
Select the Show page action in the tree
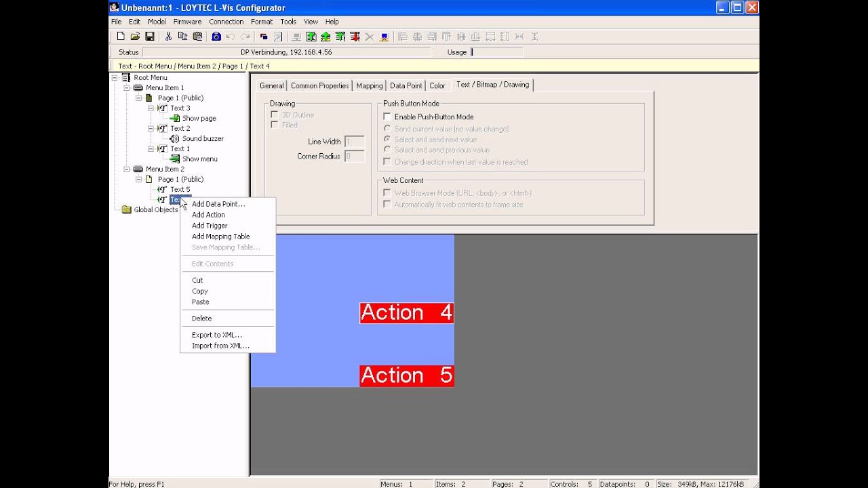coord(199,118)
